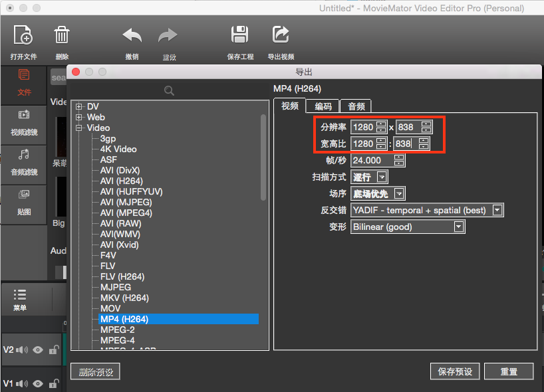Toggle the V1 track lock icon

tap(54, 383)
